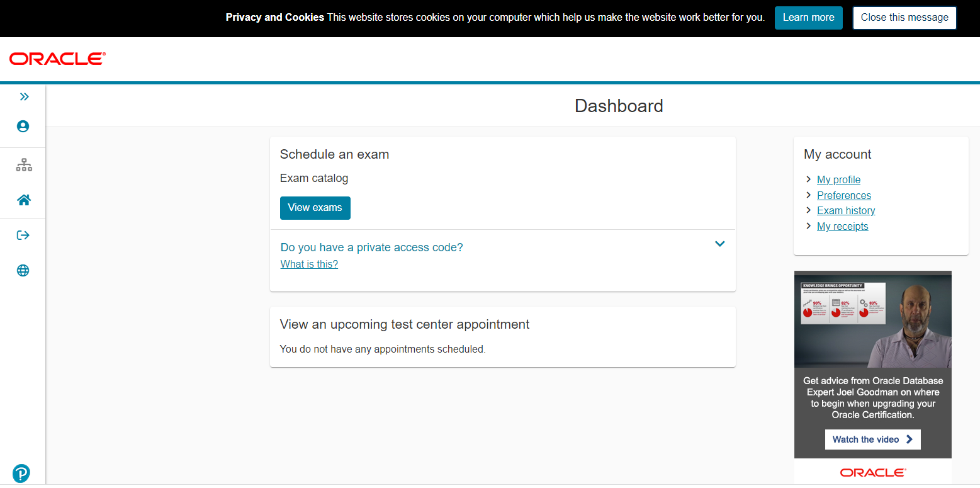Click the sitemap hierarchy icon
The image size is (980, 488).
click(24, 166)
